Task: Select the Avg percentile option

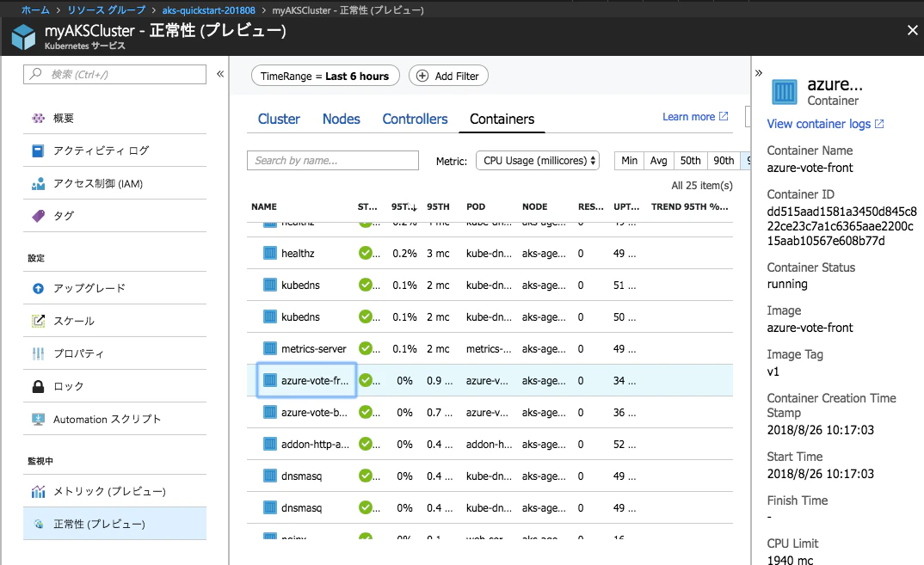Action: [x=659, y=161]
